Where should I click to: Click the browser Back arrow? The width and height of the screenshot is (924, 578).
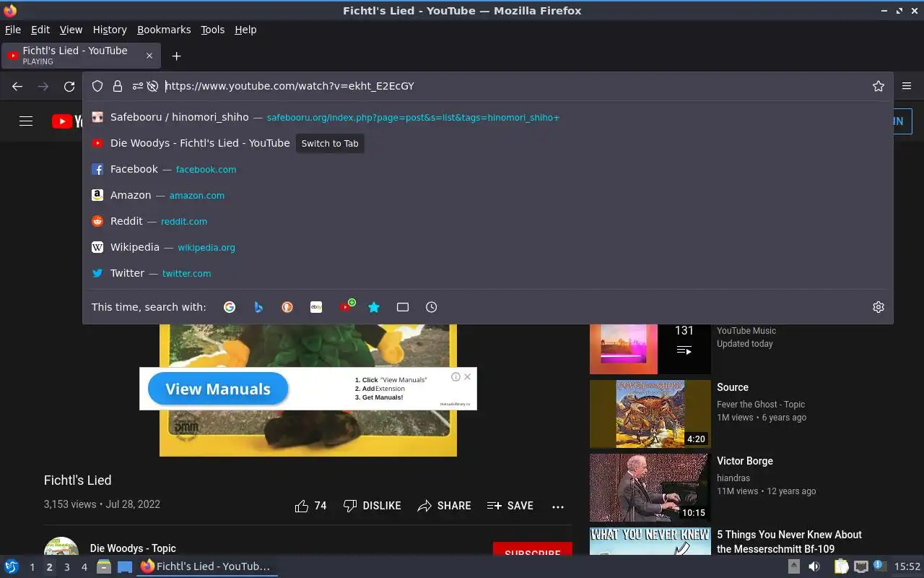click(17, 86)
